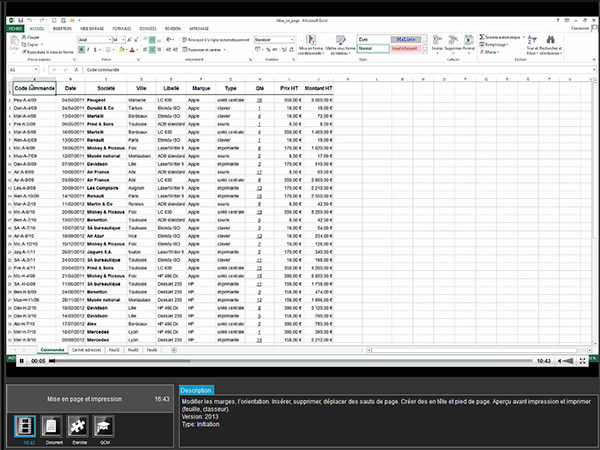The width and height of the screenshot is (600, 450).
Task: Select the Insatisfaisant cell style
Action: [x=406, y=49]
